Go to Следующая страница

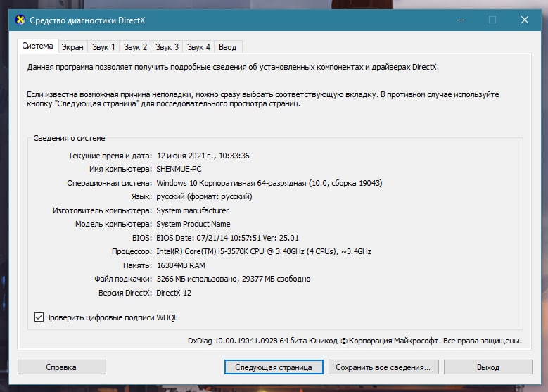[x=274, y=367]
